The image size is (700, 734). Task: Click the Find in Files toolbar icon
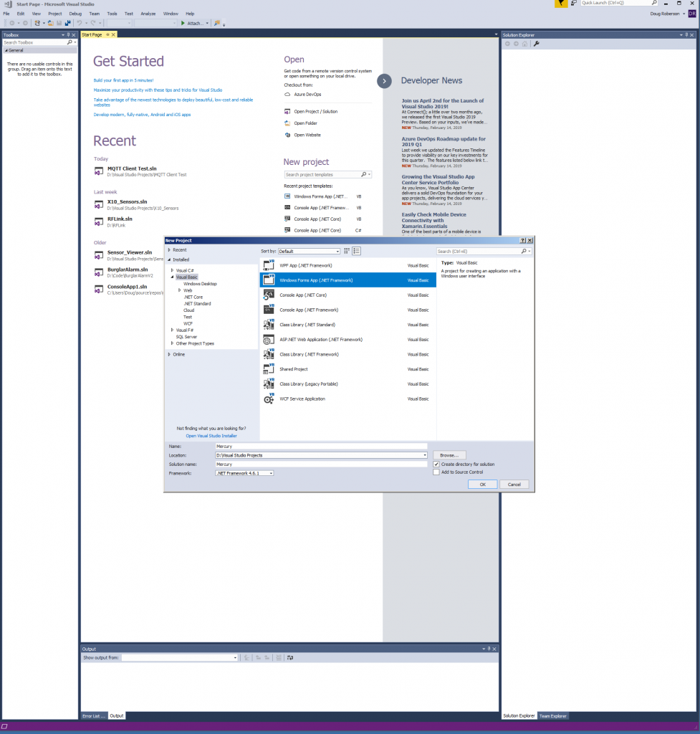(x=216, y=23)
